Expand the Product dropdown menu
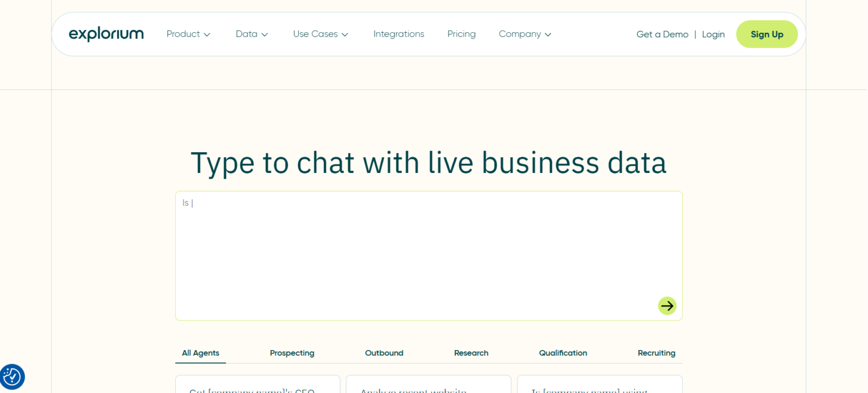The height and width of the screenshot is (393, 868). pyautogui.click(x=188, y=34)
